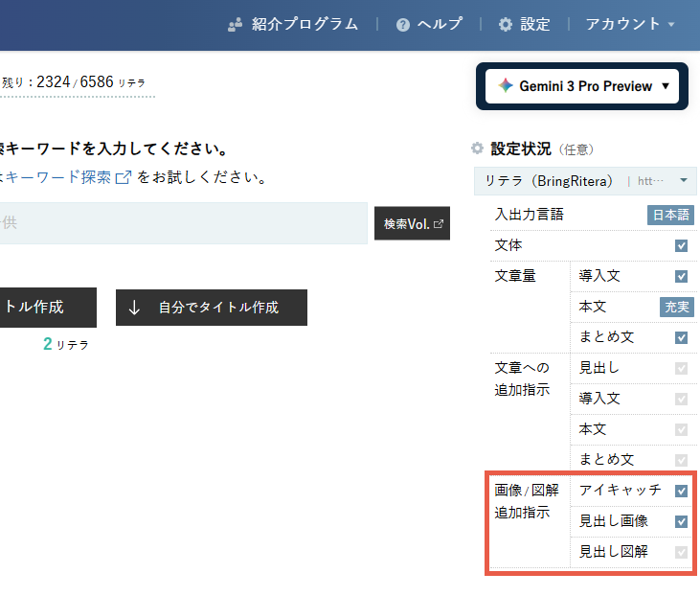700x596 pixels.
Task: Click the referral program people icon
Action: [236, 24]
